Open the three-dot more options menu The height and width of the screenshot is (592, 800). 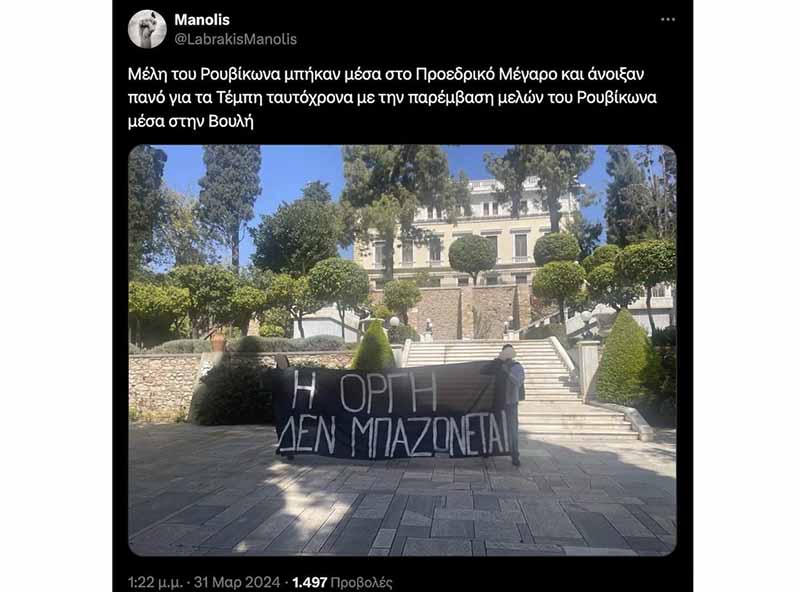coord(667,19)
